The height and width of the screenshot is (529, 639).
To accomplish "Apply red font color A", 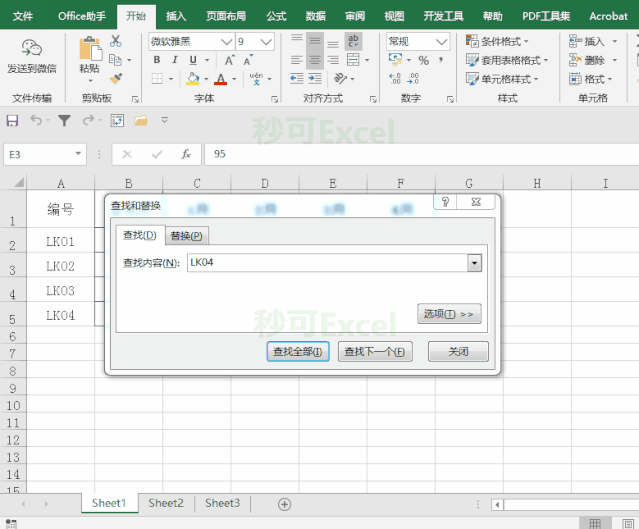I will click(220, 79).
